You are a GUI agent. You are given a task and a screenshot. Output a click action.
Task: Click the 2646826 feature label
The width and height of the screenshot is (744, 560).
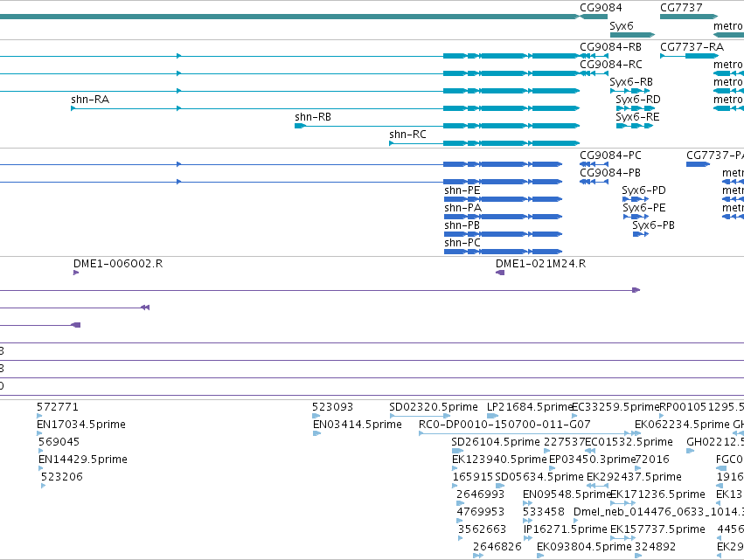pos(497,547)
